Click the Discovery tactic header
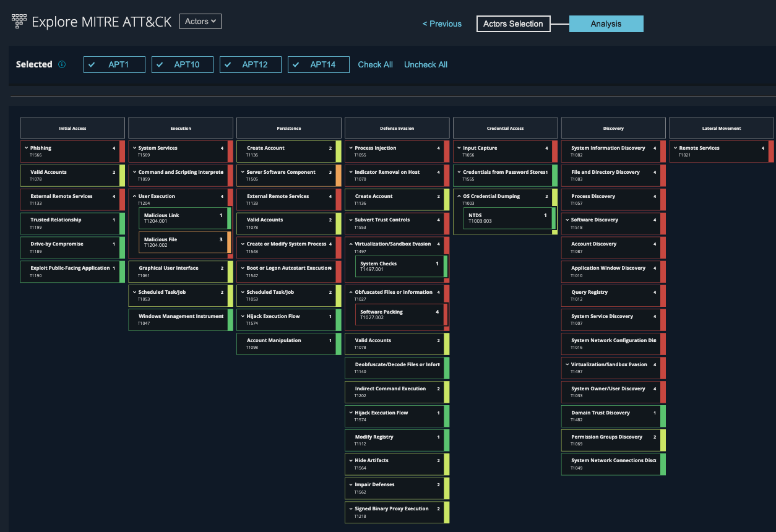The height and width of the screenshot is (532, 776). point(613,128)
